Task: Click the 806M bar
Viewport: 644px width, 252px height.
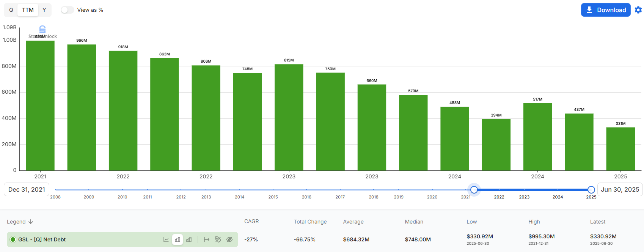Action: 206,118
